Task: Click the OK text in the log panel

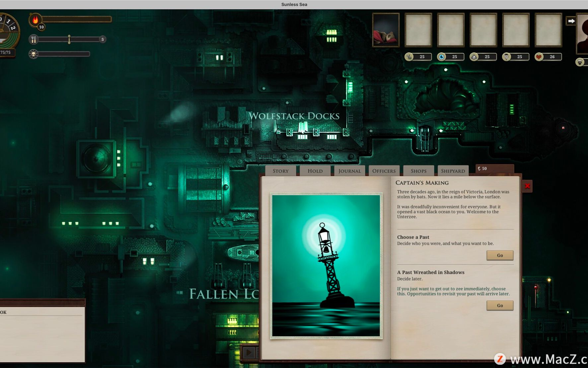Action: coord(3,312)
